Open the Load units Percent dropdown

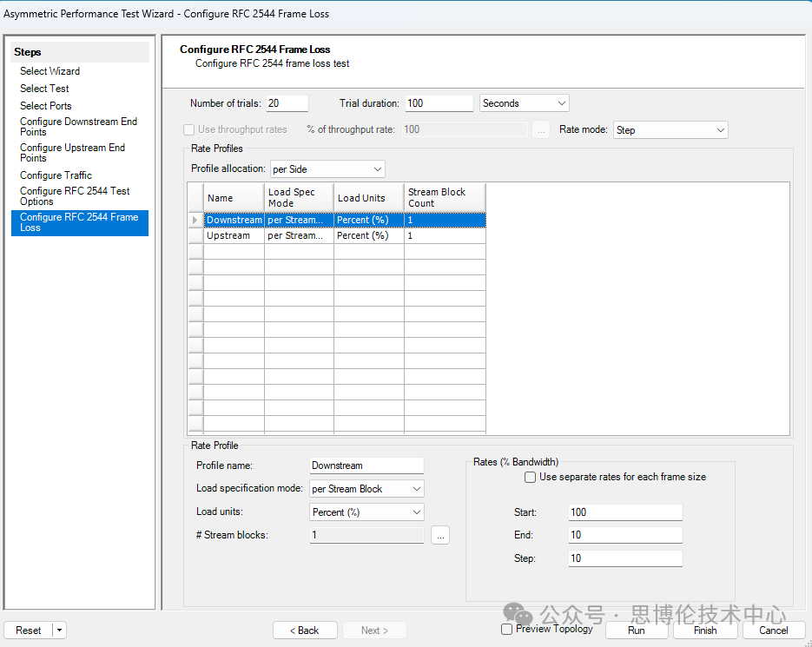click(x=366, y=512)
